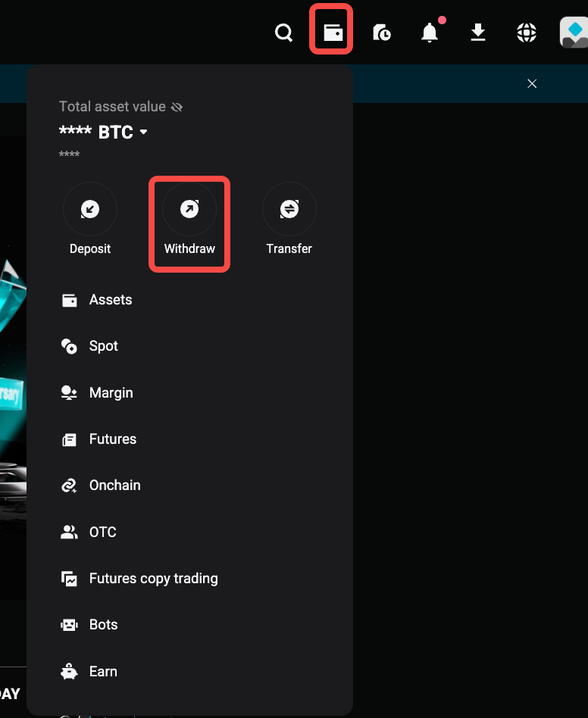Open the profile avatar in top right
The width and height of the screenshot is (588, 718).
(x=574, y=32)
